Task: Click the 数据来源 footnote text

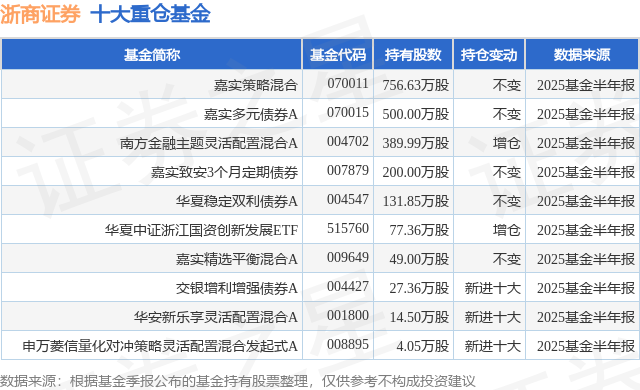Action: click(x=238, y=381)
